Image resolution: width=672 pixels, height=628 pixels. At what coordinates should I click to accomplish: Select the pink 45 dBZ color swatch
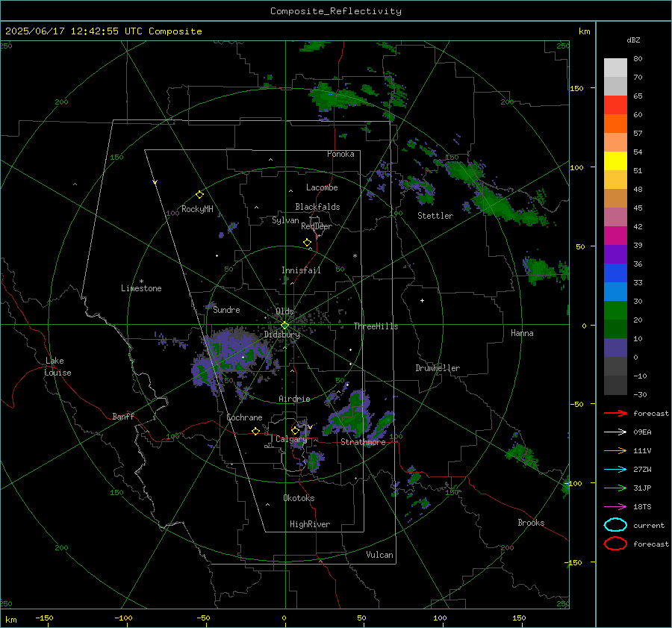pyautogui.click(x=615, y=217)
